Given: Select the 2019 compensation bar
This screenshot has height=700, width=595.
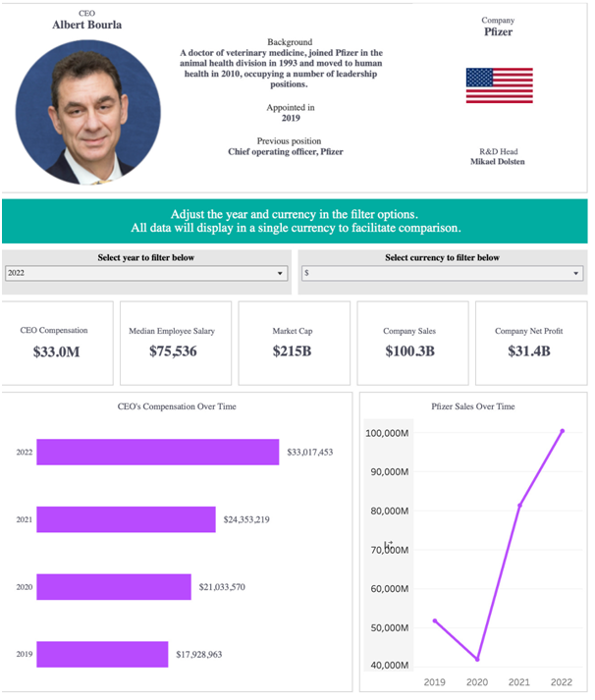Looking at the screenshot, I should [102, 654].
